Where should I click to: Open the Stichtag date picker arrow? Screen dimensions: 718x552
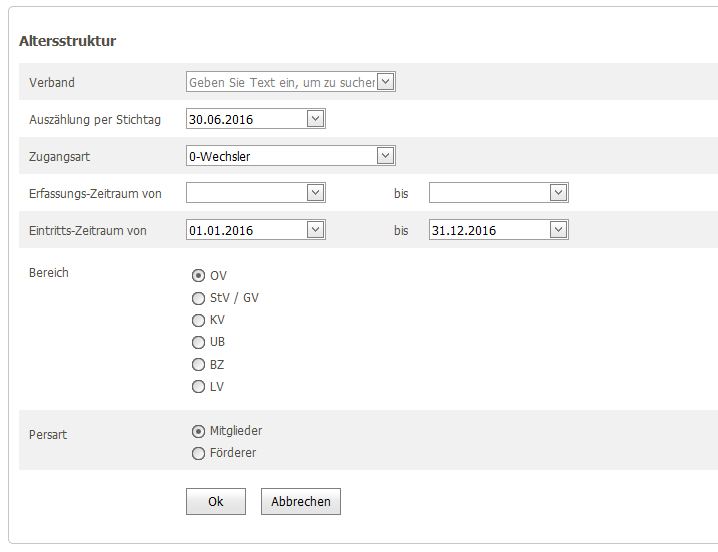(x=315, y=119)
